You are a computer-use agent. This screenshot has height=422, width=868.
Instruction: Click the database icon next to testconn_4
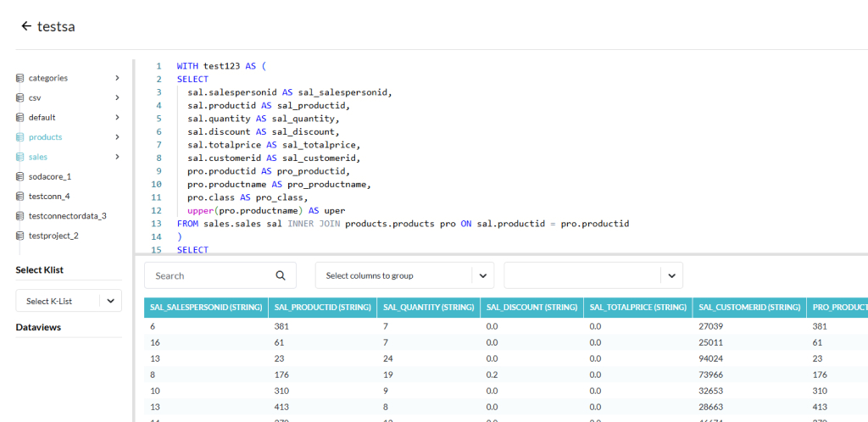19,196
